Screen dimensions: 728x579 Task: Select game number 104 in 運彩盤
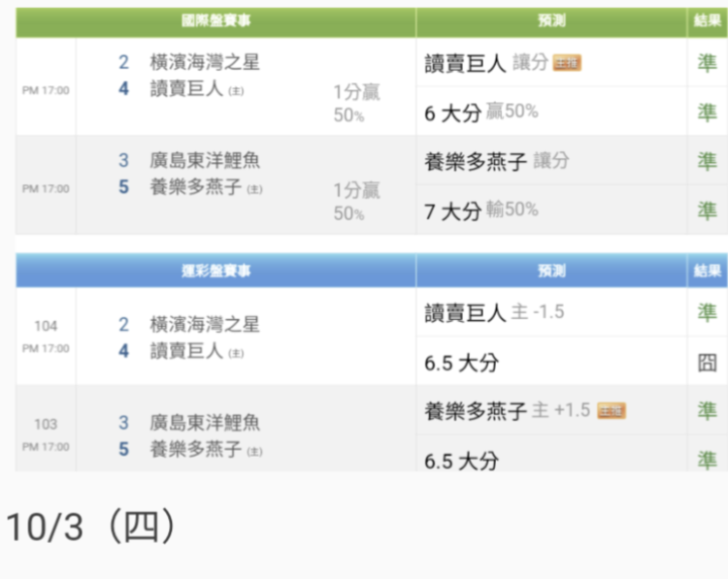46,326
